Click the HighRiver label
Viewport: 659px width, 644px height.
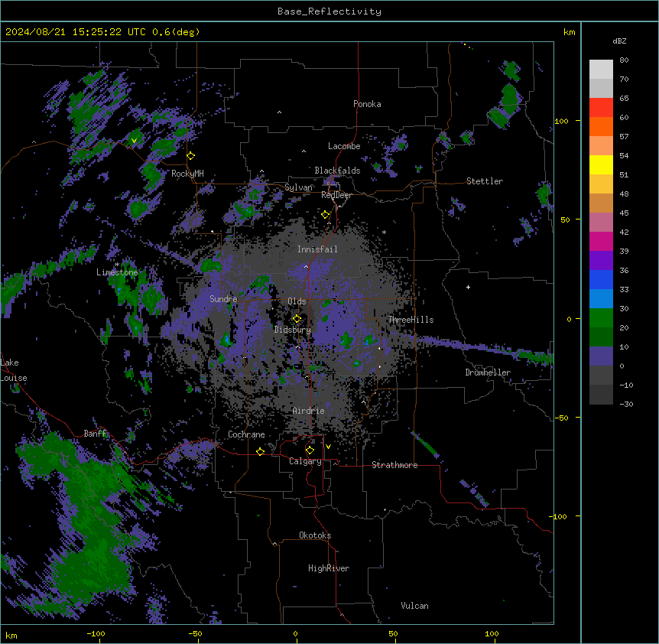click(x=329, y=568)
